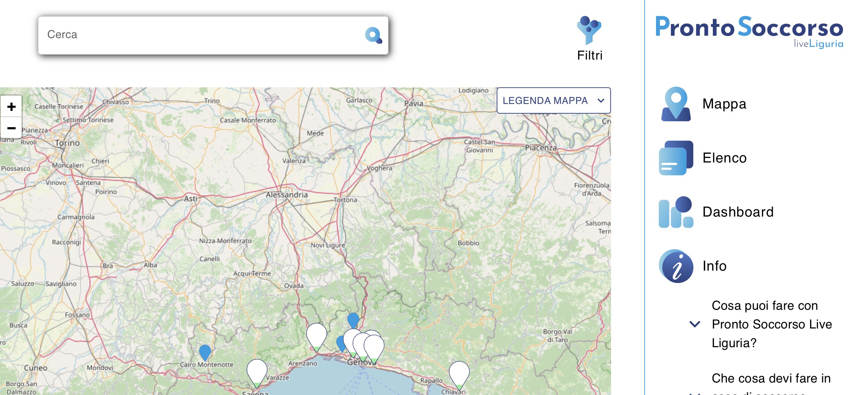Expand 'Che cosa devi fare in' section
Image resolution: width=868 pixels, height=395 pixels.
(771, 378)
